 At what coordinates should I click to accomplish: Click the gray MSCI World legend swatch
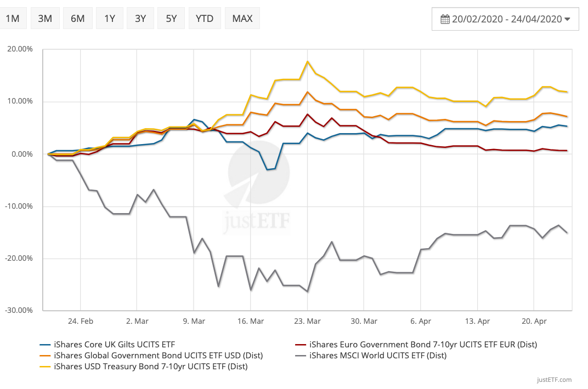tap(301, 356)
